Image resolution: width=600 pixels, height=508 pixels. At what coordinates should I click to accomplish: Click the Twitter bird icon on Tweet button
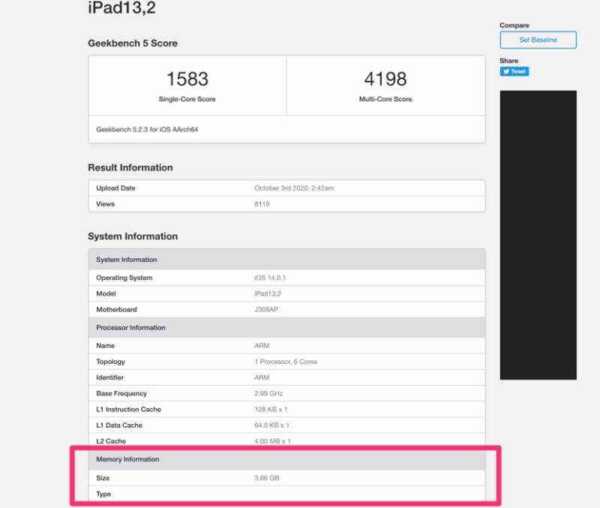point(505,72)
